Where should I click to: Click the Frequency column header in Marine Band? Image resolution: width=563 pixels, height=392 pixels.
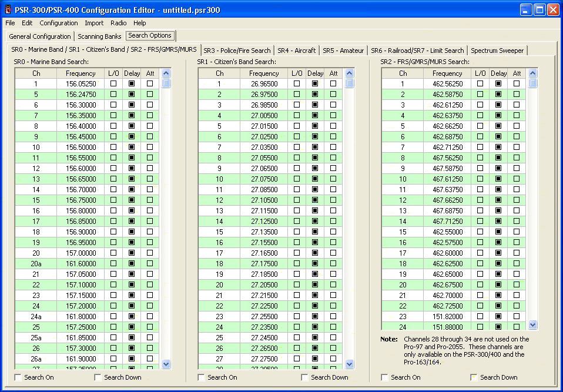[81, 73]
